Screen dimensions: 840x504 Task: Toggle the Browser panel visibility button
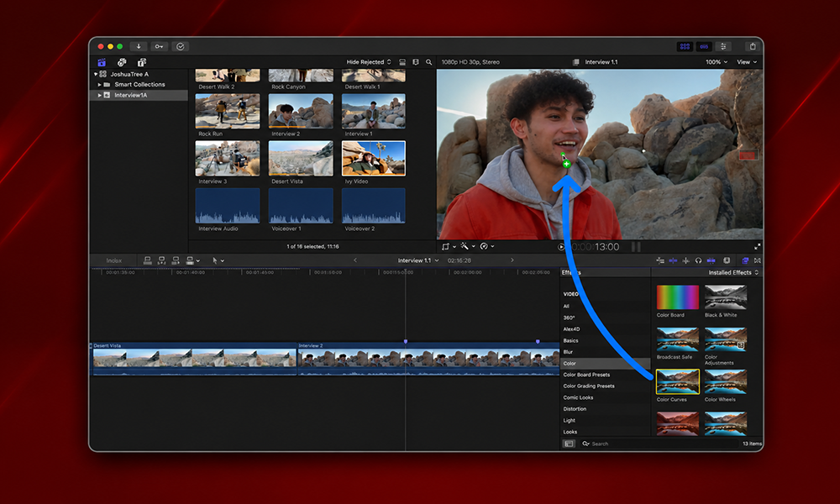pos(685,46)
